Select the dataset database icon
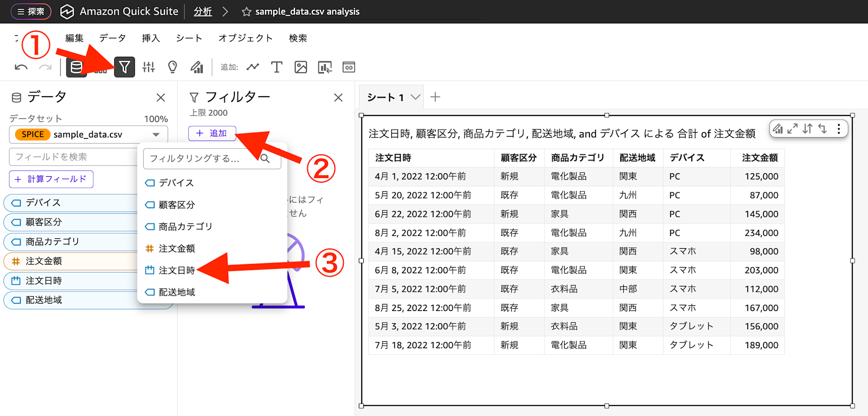868x416 pixels. click(x=76, y=67)
